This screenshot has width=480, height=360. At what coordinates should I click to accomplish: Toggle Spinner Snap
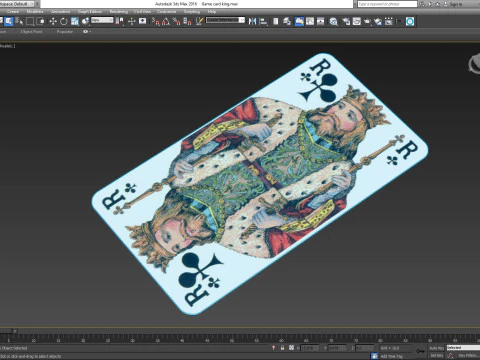[x=187, y=21]
